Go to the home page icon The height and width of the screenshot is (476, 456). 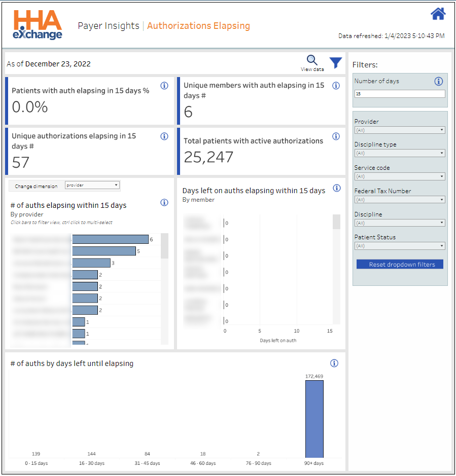pos(438,14)
